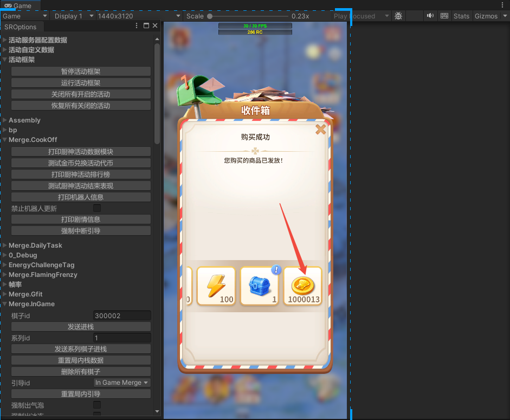Toggle the bug debugger icon in the Game toolbar
Image resolution: width=510 pixels, height=420 pixels.
[398, 16]
